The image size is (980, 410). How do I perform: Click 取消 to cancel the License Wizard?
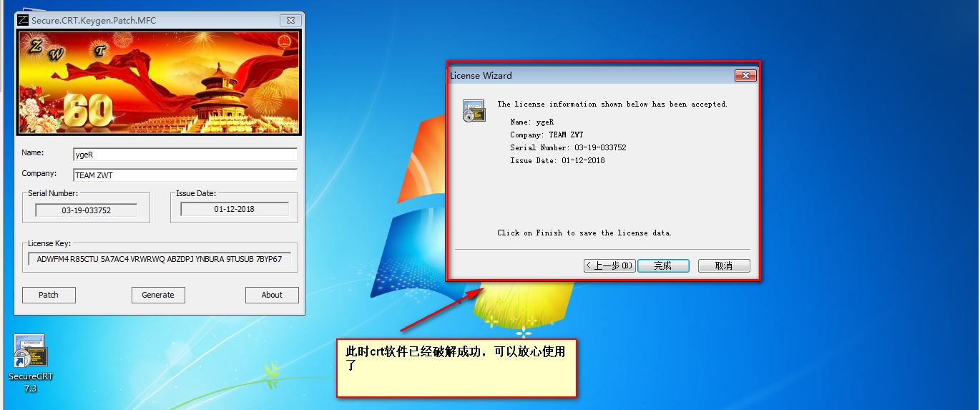point(724,265)
